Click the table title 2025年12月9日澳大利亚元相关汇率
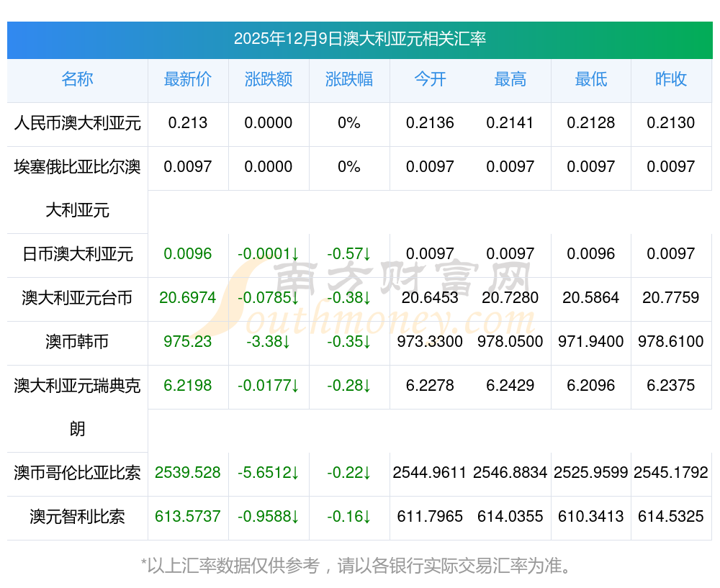Viewport: 720px width, 588px height. 359,39
